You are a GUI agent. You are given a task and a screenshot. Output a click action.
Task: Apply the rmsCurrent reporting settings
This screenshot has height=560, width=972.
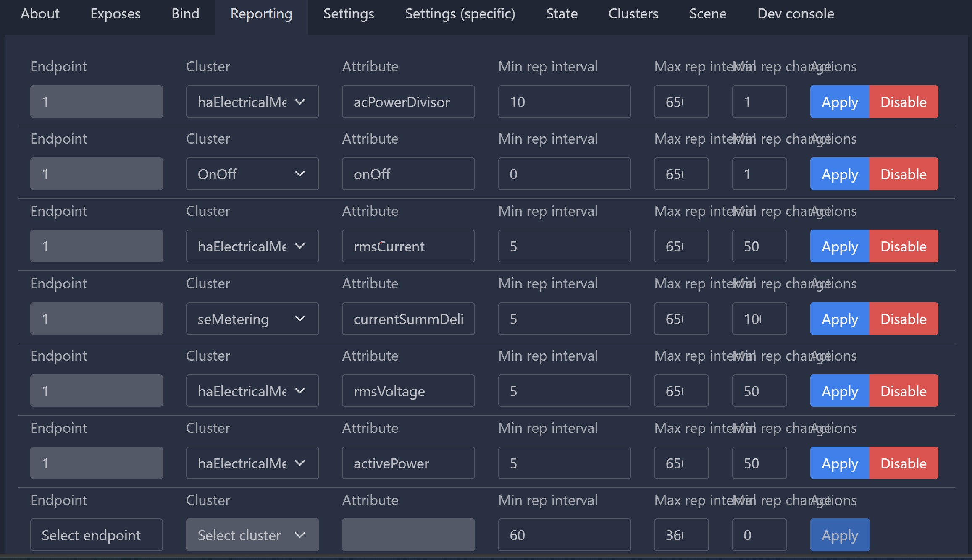click(x=839, y=246)
